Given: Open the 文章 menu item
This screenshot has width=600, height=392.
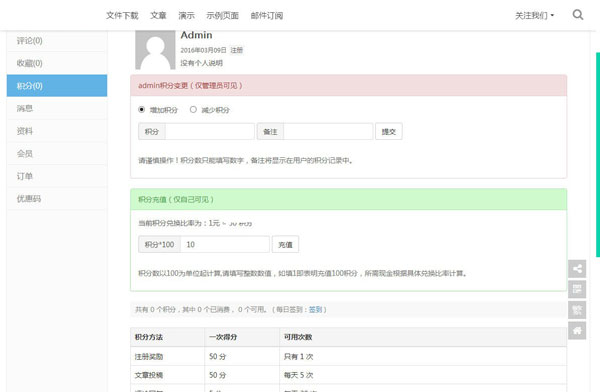Looking at the screenshot, I should pyautogui.click(x=158, y=15).
